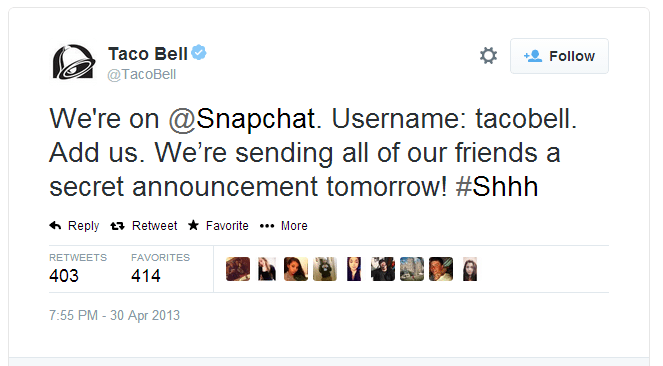Click the Retweet text label

[154, 226]
